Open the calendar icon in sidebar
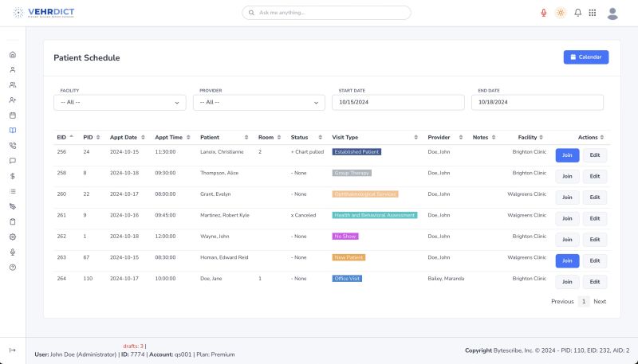 (x=13, y=115)
